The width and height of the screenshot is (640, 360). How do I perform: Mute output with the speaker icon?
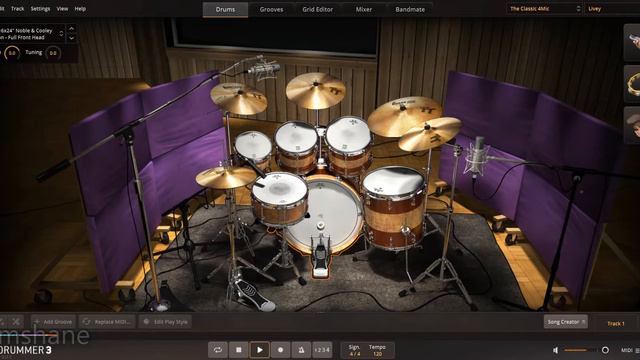(556, 350)
